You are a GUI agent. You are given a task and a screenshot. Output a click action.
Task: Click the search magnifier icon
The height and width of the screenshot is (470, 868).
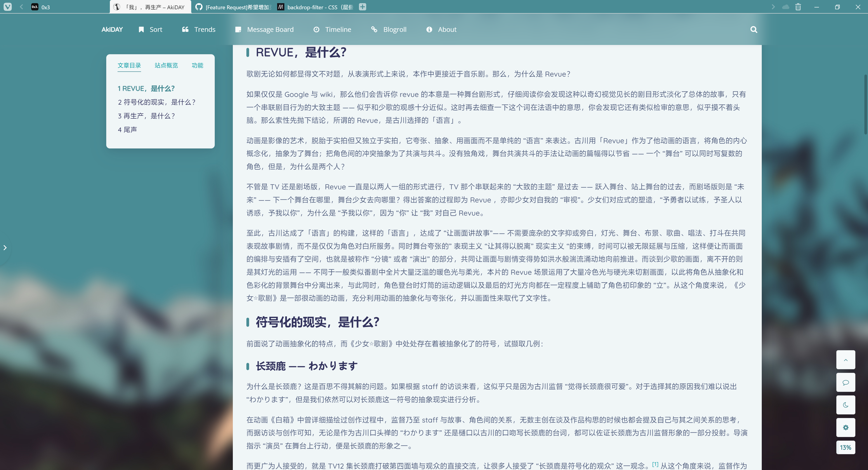[x=754, y=30]
